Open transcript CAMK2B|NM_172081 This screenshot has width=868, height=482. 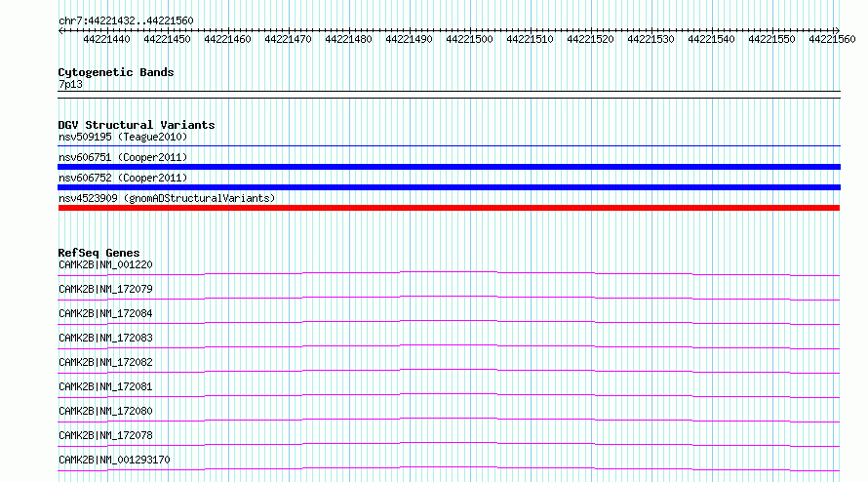(105, 386)
